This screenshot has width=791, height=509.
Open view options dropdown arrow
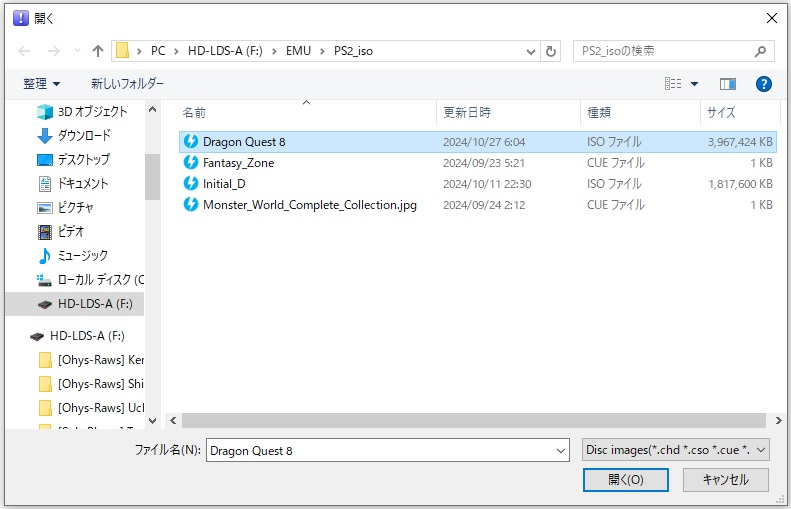pyautogui.click(x=695, y=84)
